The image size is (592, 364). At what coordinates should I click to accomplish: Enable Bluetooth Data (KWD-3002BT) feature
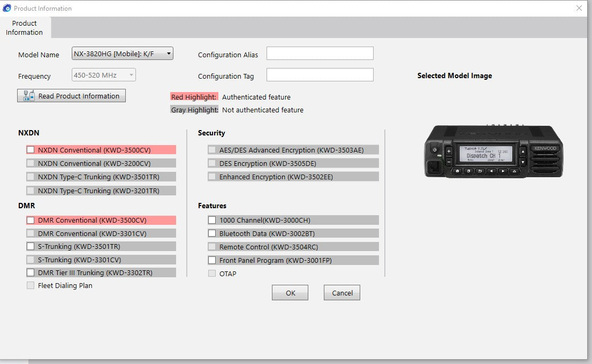212,233
